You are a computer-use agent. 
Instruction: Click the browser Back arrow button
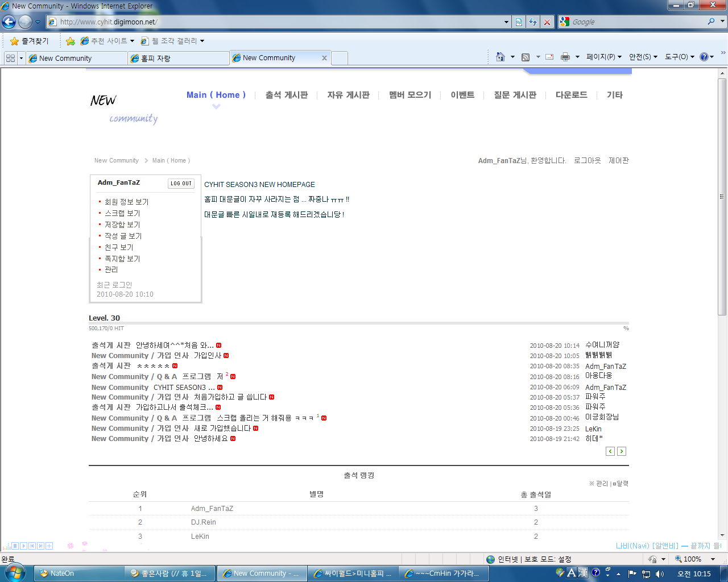tap(9, 22)
